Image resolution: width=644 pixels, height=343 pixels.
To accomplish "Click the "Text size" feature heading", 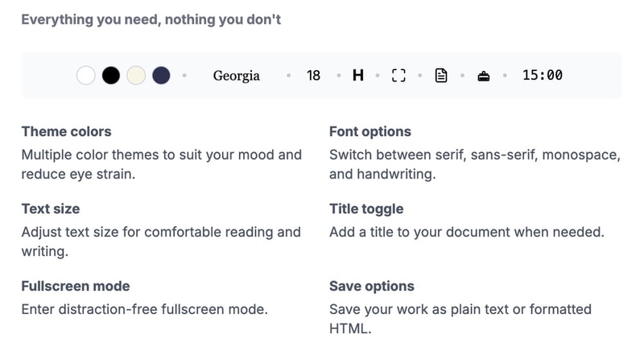I will pyautogui.click(x=50, y=209).
